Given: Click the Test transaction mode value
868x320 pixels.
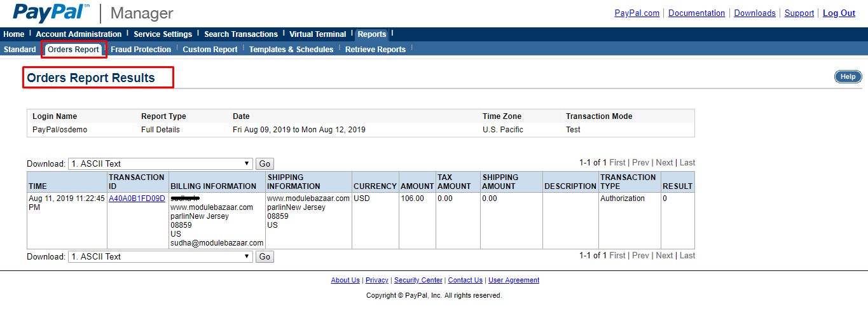Looking at the screenshot, I should [573, 130].
